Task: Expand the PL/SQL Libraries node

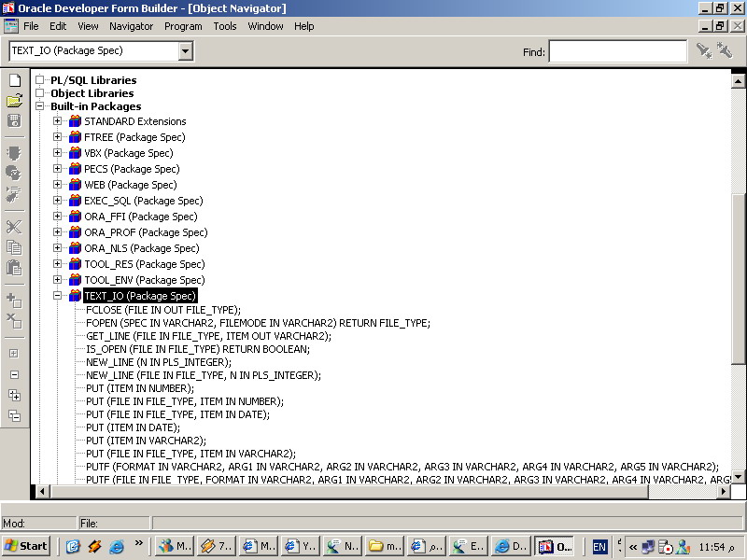Action: 40,80
